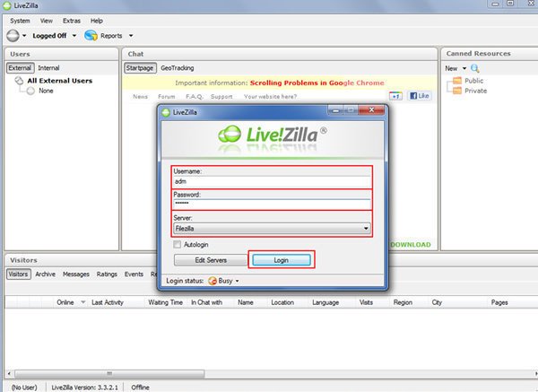Click 'Your website here?' link
Image resolution: width=538 pixels, height=392 pixels.
(271, 97)
